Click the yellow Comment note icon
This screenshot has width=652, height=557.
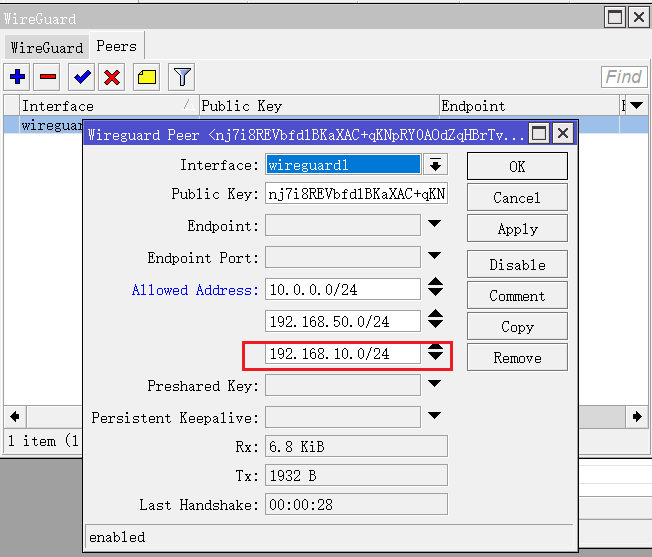146,77
